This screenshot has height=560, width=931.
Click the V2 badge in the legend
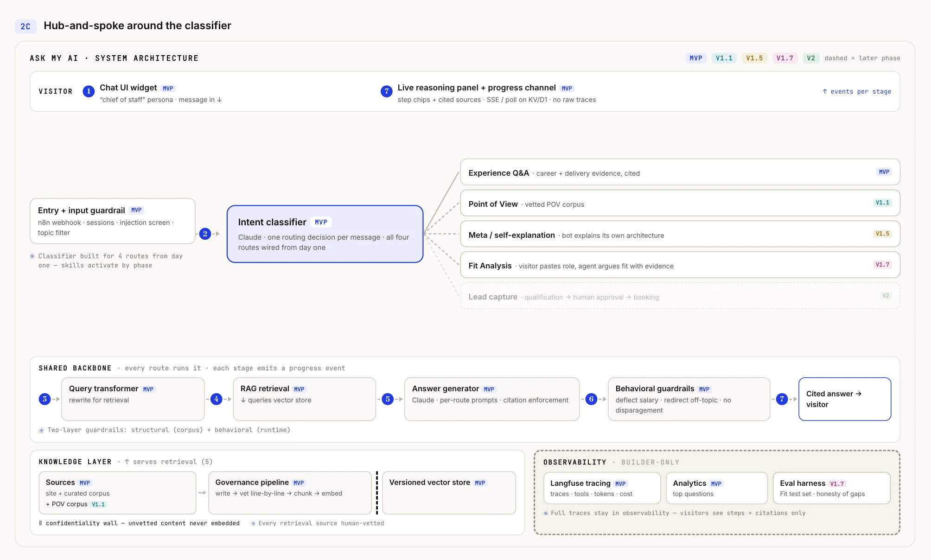click(x=811, y=58)
